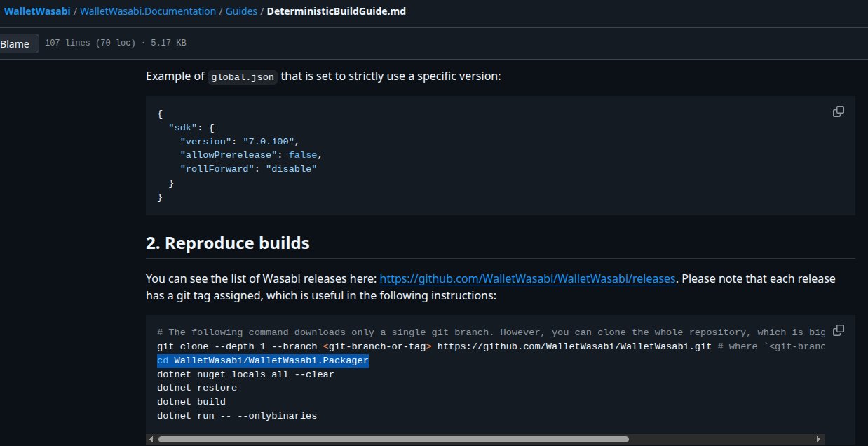Click left arrow of code scrollbar

pyautogui.click(x=151, y=440)
